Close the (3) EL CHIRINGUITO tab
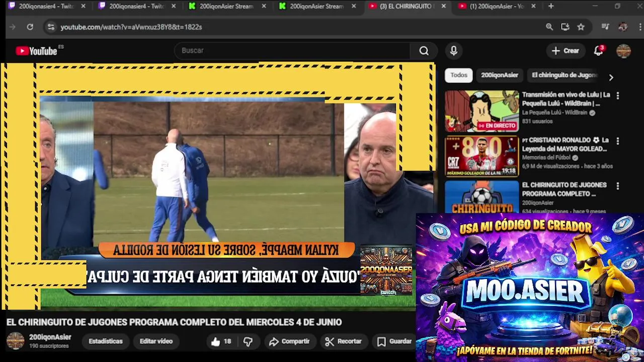The height and width of the screenshot is (362, 644). (444, 6)
